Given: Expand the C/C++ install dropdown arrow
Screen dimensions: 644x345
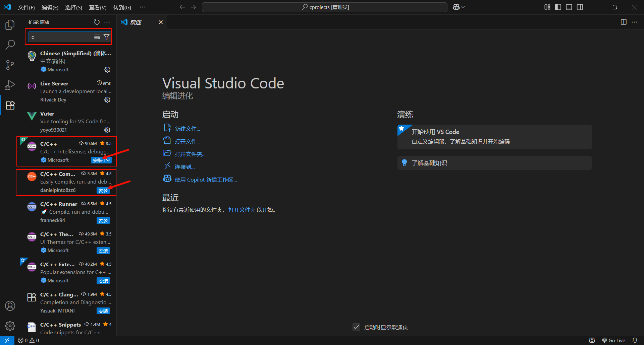Looking at the screenshot, I should click(x=108, y=160).
